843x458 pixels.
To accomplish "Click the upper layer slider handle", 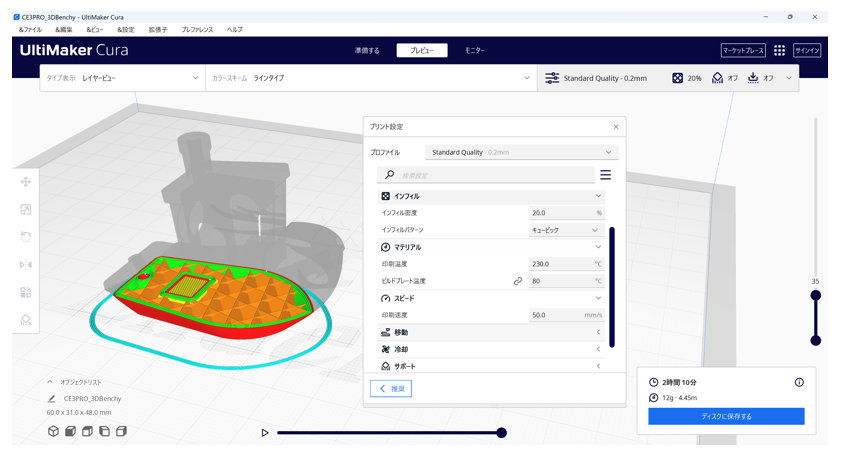I will point(816,295).
